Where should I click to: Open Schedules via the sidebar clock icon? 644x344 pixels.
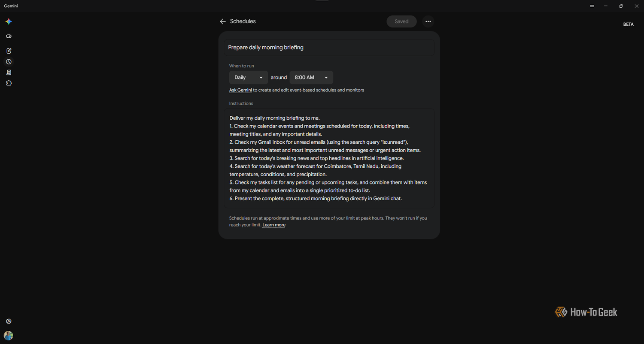9,62
